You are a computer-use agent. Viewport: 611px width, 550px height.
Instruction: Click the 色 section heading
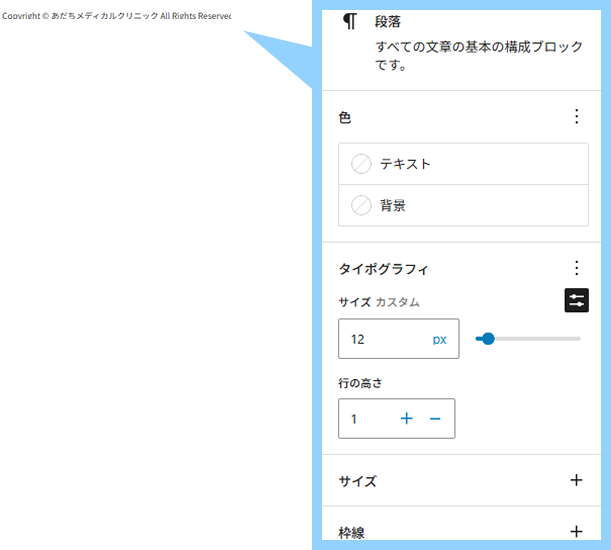click(x=345, y=117)
